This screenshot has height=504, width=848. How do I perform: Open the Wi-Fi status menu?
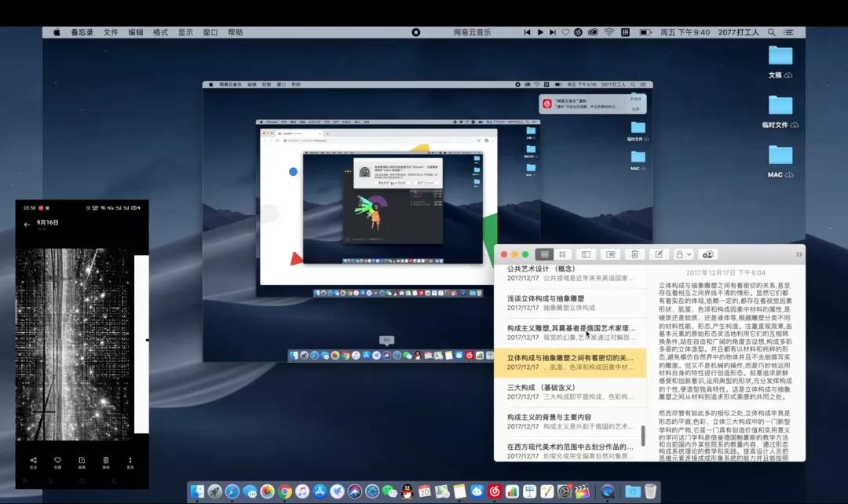pyautogui.click(x=609, y=32)
